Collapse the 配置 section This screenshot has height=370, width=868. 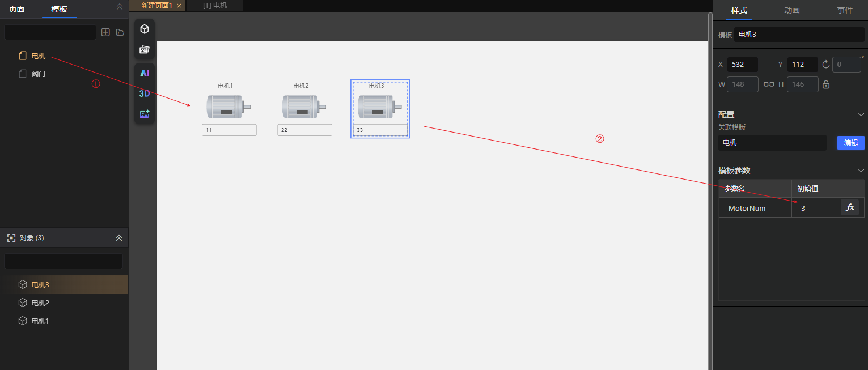tap(861, 114)
